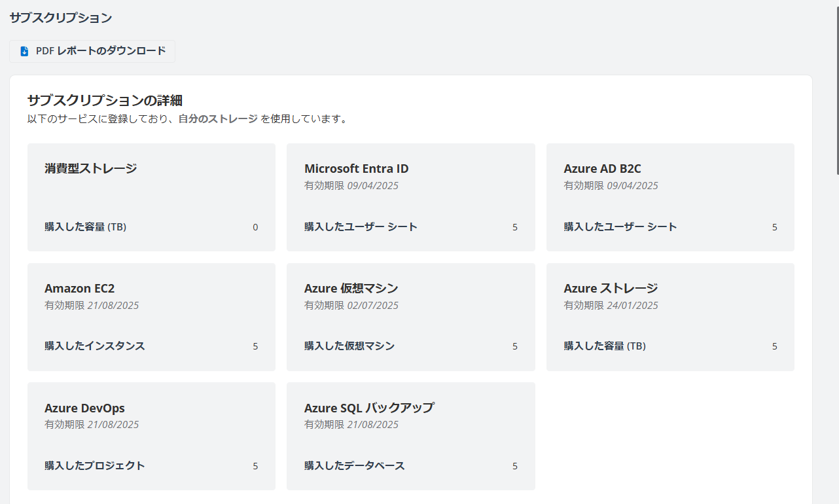The image size is (839, 504).
Task: Click Azure ストレージ expiry date 24/01/2025
Action: (x=633, y=305)
